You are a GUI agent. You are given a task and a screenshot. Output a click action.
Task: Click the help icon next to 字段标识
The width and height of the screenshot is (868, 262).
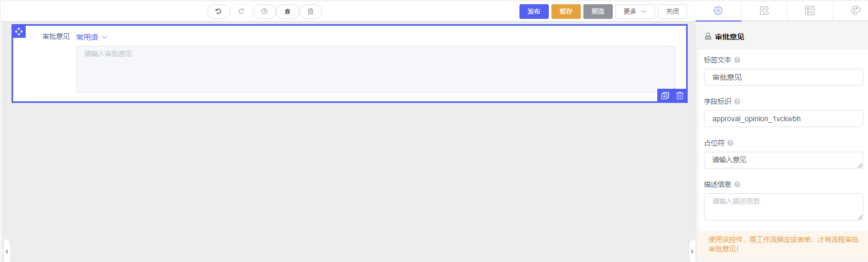[737, 101]
